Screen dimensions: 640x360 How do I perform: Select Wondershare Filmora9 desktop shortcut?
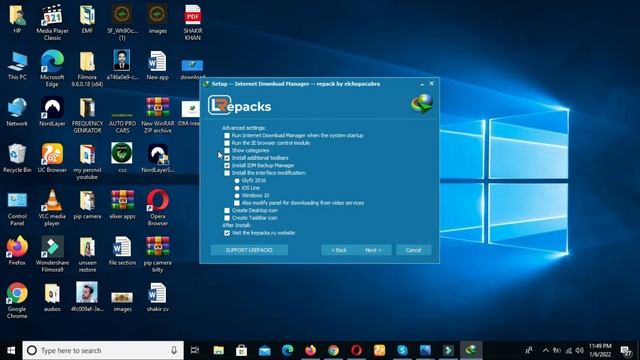point(52,254)
